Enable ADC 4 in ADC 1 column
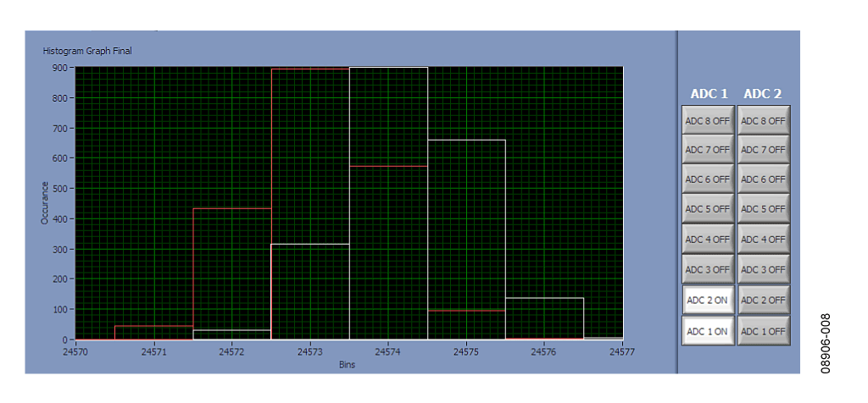Screen dimensions: 868x403 point(708,240)
